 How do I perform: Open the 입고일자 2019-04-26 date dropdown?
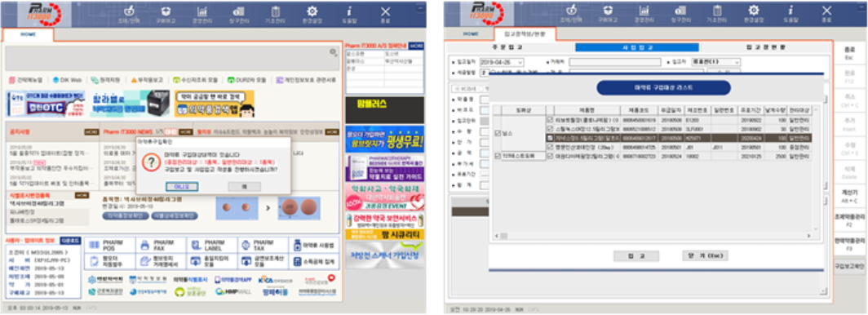click(x=520, y=63)
